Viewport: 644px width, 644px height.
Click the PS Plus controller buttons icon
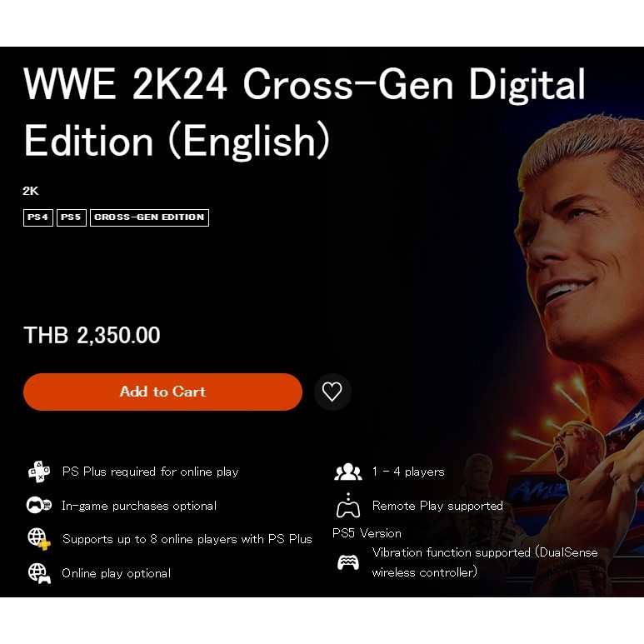point(39,472)
